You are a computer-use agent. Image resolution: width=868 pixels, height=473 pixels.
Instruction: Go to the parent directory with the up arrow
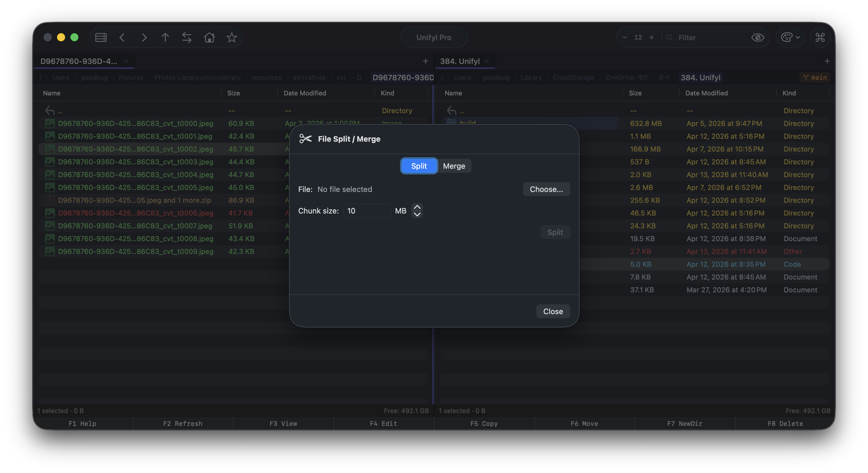point(165,38)
